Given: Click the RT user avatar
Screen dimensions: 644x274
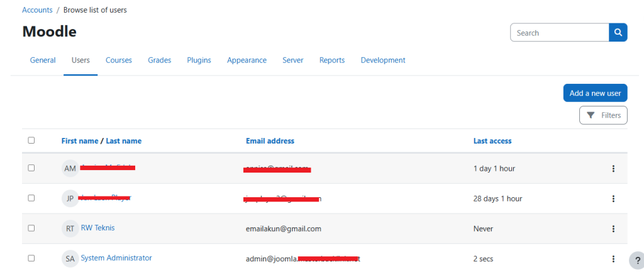Looking at the screenshot, I should 70,229.
